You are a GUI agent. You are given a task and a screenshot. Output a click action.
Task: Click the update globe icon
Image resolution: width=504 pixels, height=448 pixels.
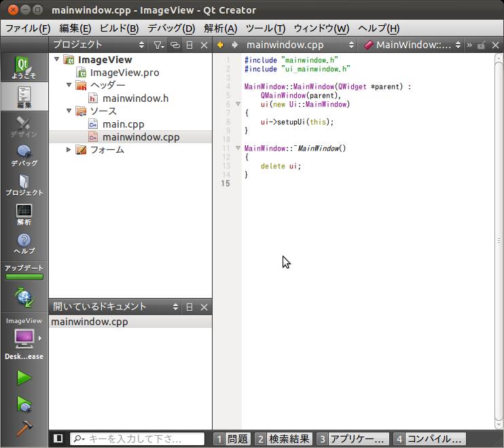(24, 297)
